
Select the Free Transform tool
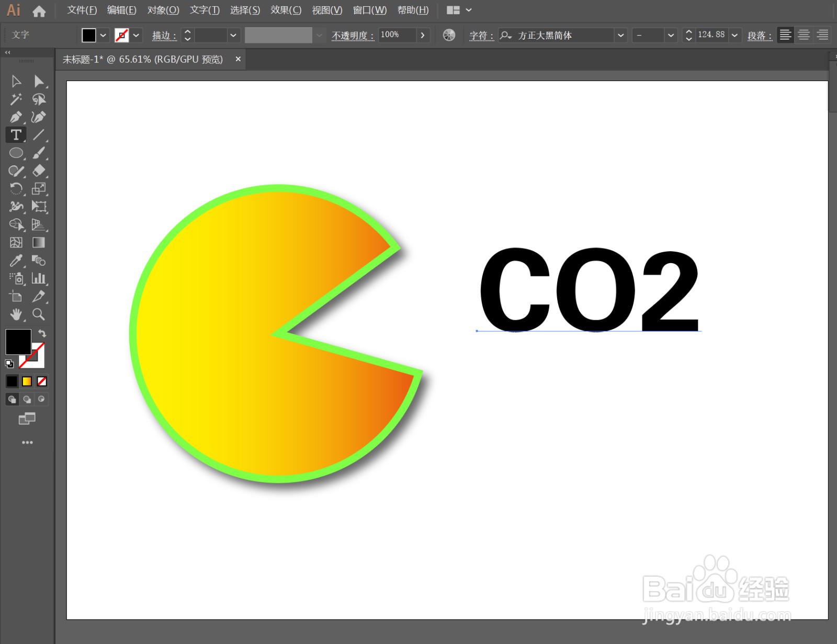click(39, 206)
